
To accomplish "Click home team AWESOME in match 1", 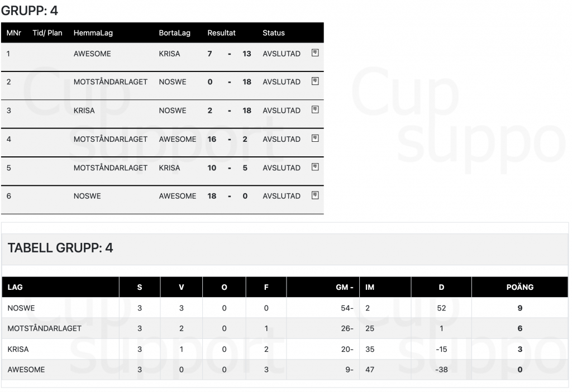I will click(92, 54).
